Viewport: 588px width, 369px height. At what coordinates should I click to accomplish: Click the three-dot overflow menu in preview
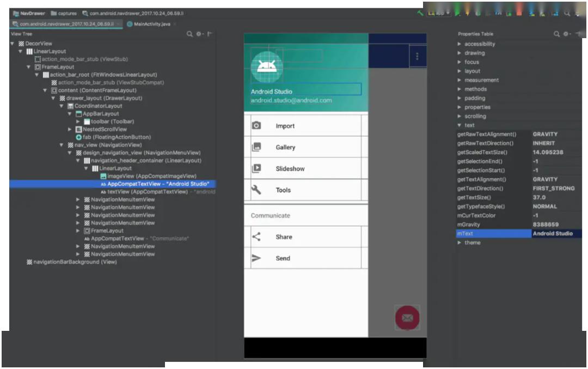[x=417, y=56]
